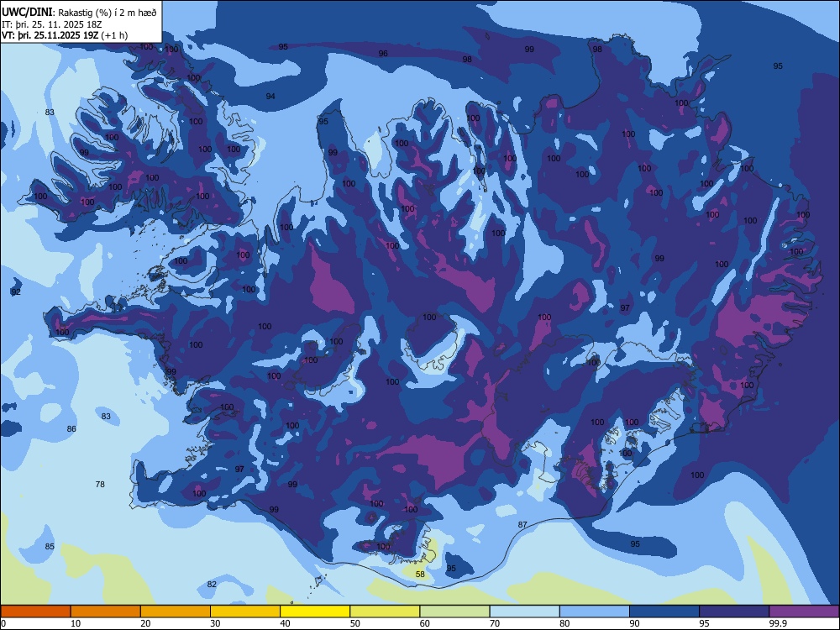Click the purple legend swatch above 99.9
Image resolution: width=840 pixels, height=630 pixels.
(804, 612)
